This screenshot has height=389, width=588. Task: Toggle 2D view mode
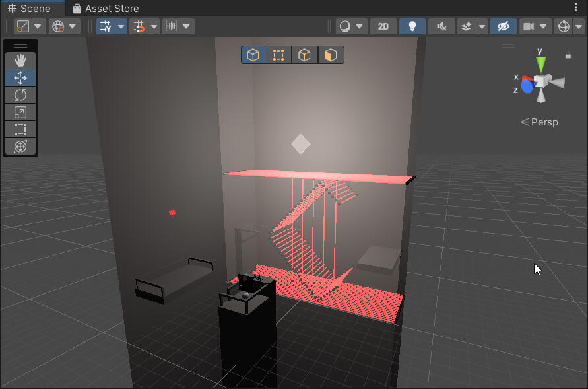(383, 26)
